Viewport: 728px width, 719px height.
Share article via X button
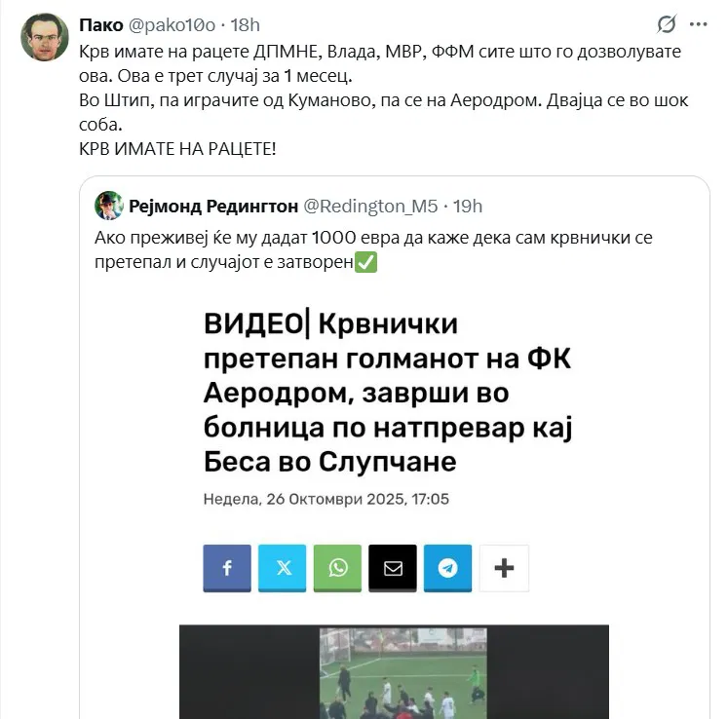[283, 568]
